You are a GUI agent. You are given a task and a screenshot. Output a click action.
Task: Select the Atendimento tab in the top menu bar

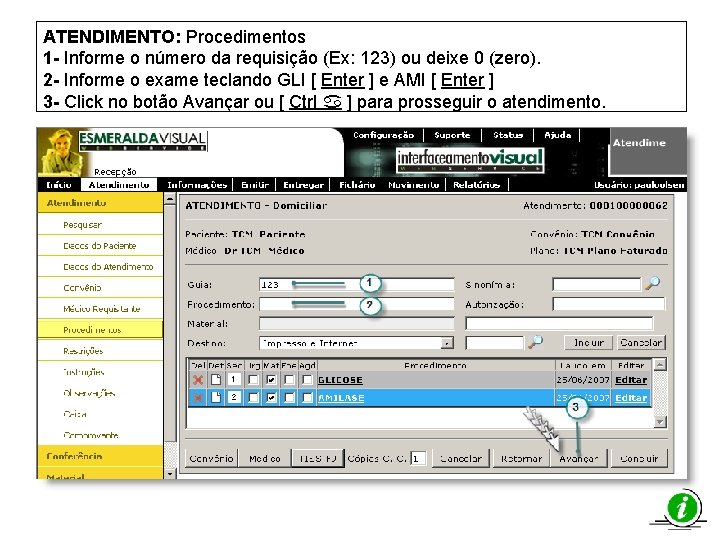(x=119, y=185)
